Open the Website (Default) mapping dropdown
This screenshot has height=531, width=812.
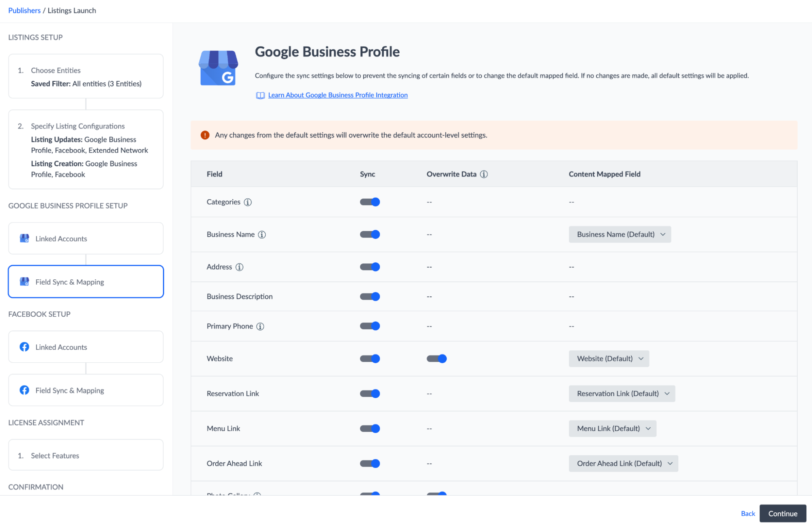[x=609, y=359]
